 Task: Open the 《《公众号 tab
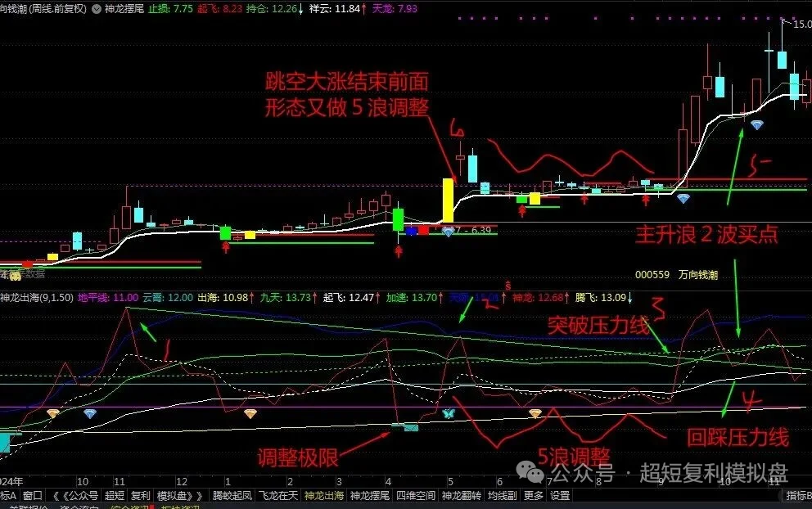click(x=75, y=496)
